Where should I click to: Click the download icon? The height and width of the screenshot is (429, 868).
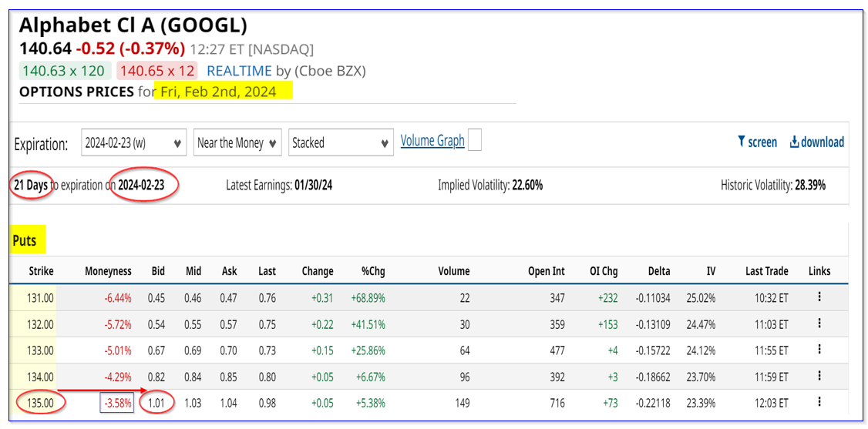pyautogui.click(x=794, y=142)
